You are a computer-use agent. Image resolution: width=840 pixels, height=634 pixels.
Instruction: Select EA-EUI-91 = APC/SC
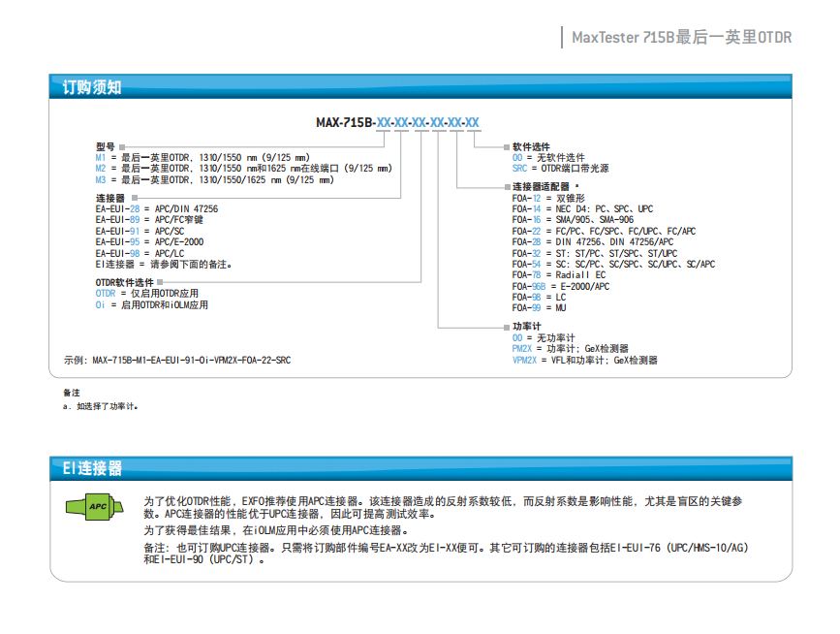click(x=140, y=232)
